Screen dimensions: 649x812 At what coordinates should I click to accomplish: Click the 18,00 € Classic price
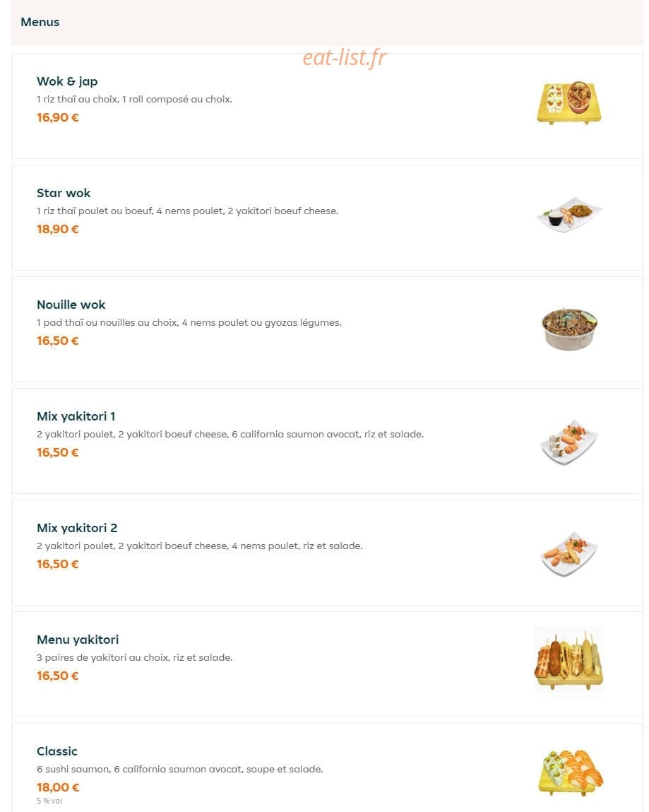pos(58,787)
